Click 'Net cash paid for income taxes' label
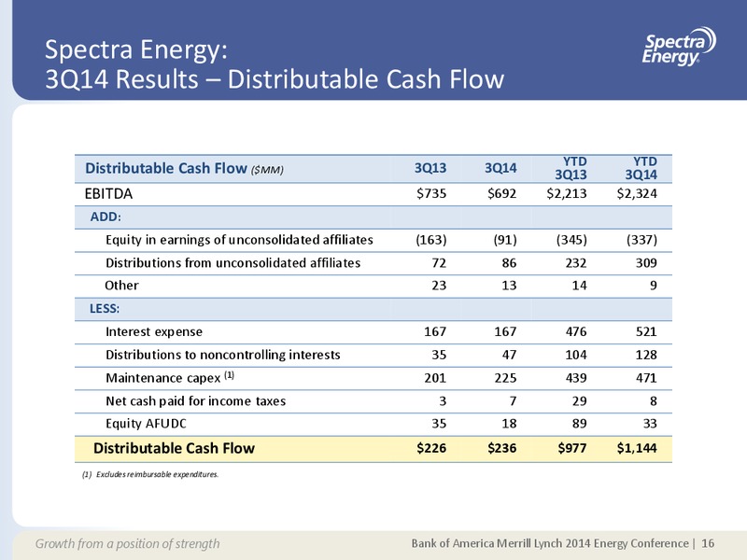The width and height of the screenshot is (747, 560). [195, 401]
